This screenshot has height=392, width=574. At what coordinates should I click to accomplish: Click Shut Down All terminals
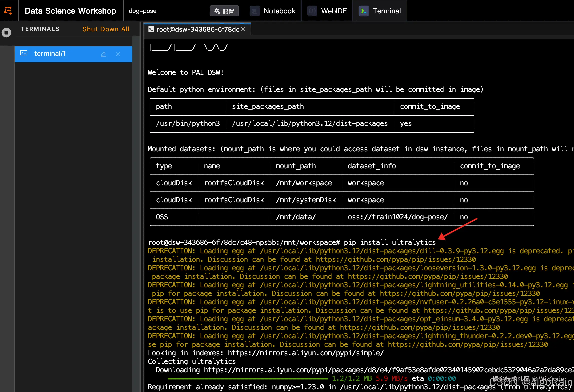tap(106, 29)
